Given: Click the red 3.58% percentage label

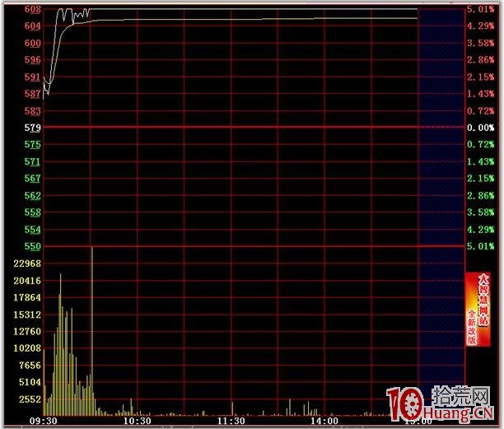Looking at the screenshot, I should [481, 43].
